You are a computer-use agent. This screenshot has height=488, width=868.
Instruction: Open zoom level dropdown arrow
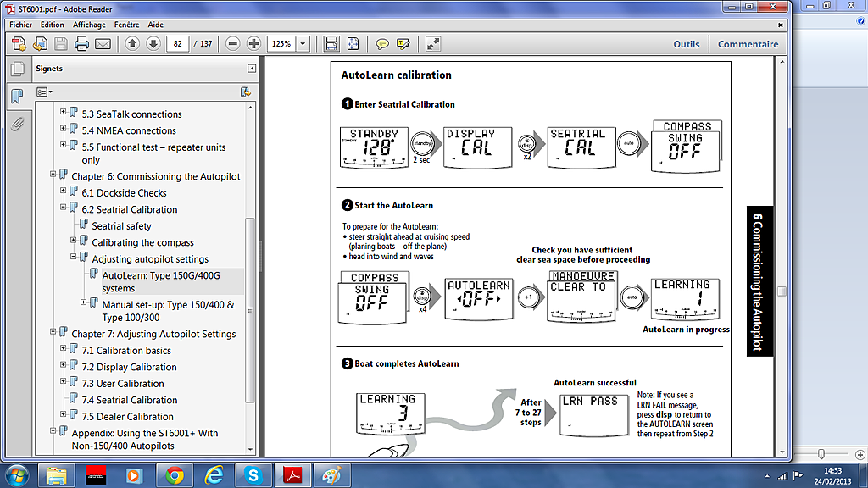(x=303, y=44)
